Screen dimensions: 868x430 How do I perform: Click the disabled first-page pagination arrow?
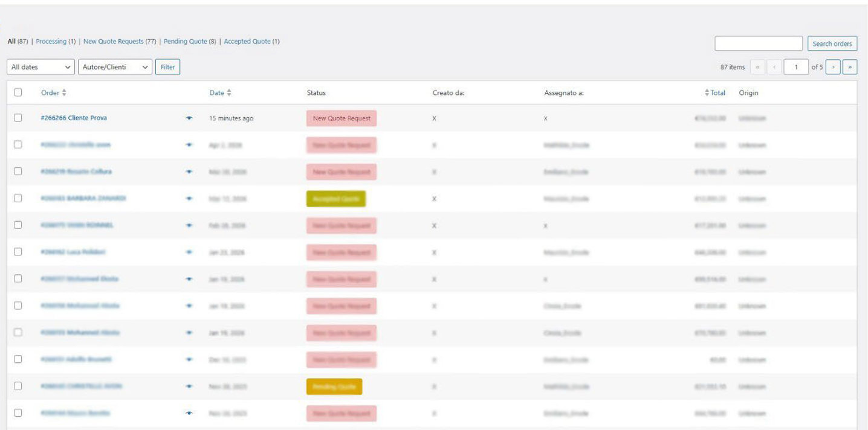[x=757, y=67]
